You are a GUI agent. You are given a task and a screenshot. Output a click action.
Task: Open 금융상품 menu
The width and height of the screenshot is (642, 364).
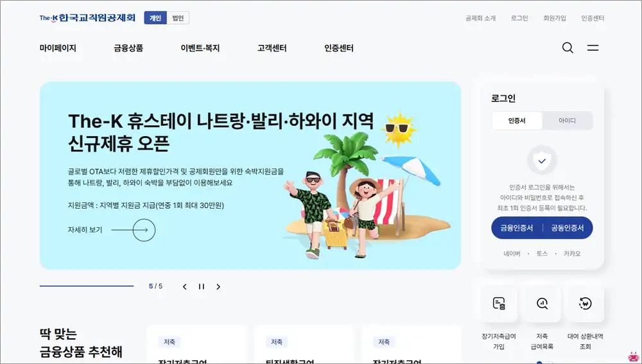(128, 48)
